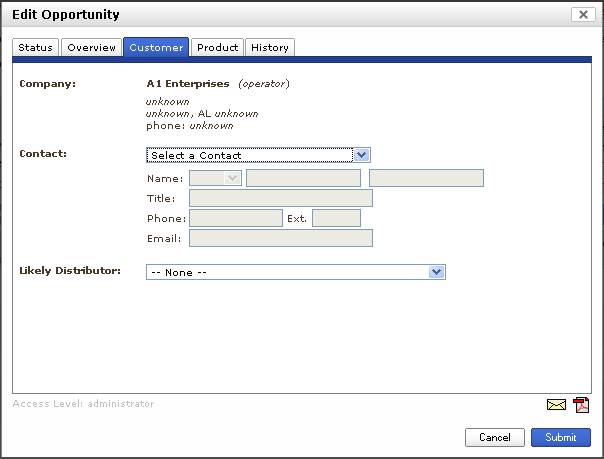Click the last name input field
Image resolution: width=604 pixels, height=459 pixels.
pyautogui.click(x=426, y=178)
